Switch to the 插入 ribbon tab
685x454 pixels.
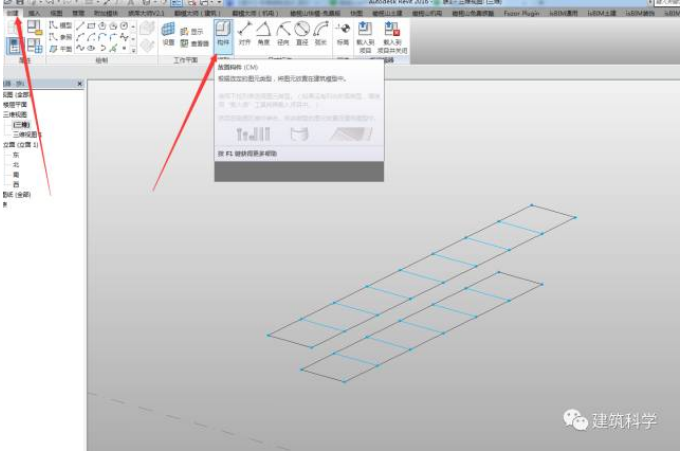[x=34, y=13]
